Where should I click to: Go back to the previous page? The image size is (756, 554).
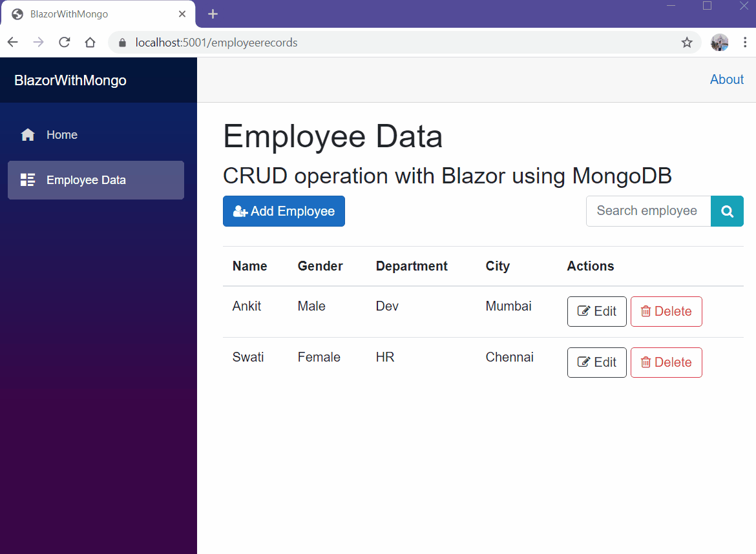coord(13,43)
